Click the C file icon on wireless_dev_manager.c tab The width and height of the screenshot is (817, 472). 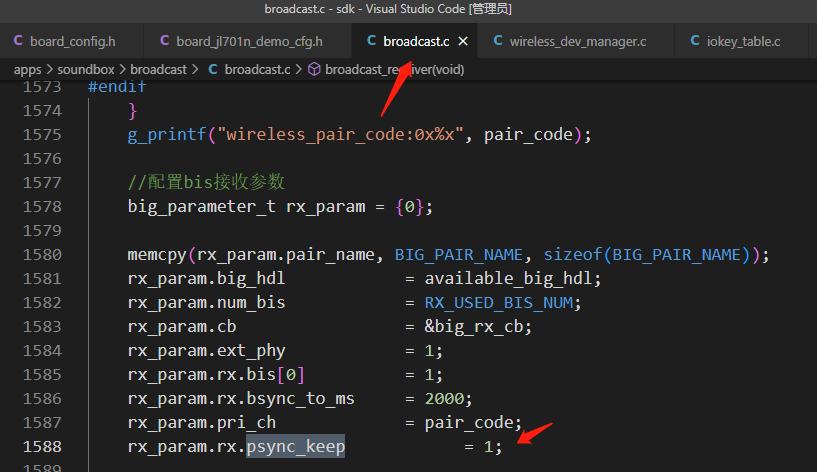click(498, 41)
